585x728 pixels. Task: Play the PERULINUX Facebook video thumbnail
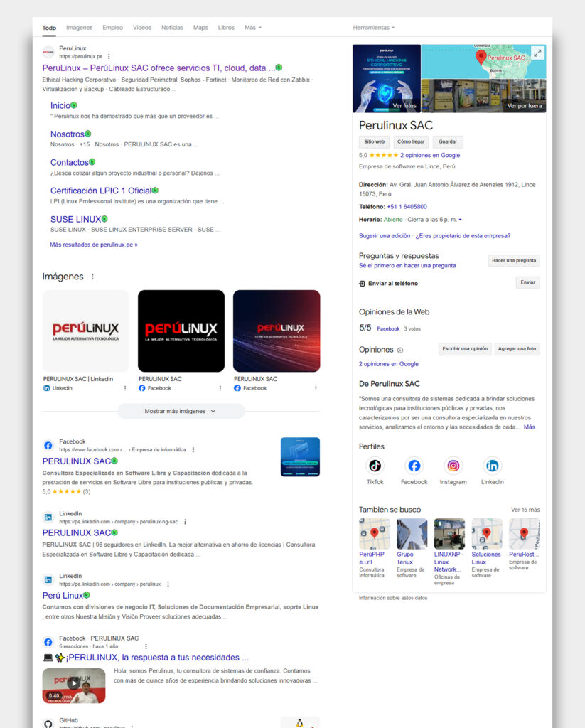tap(73, 683)
